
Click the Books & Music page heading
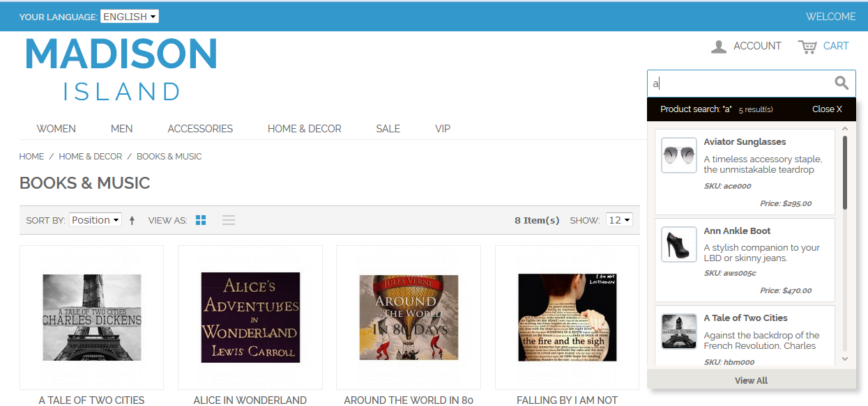(85, 183)
